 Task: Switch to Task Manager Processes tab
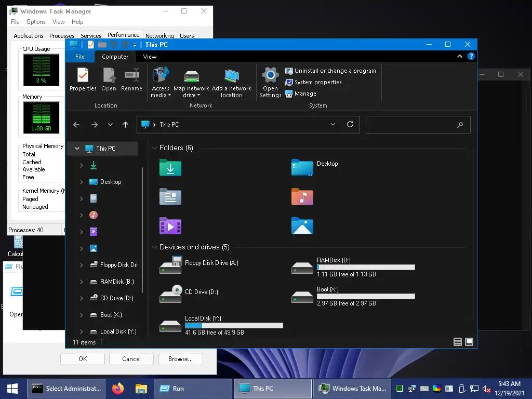click(62, 36)
